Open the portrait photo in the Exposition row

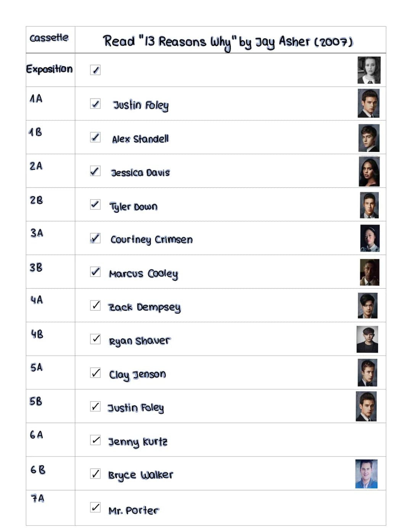click(369, 70)
